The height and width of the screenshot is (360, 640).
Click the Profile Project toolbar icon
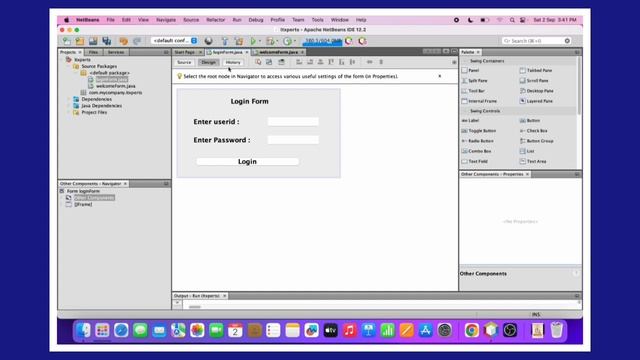pos(287,41)
